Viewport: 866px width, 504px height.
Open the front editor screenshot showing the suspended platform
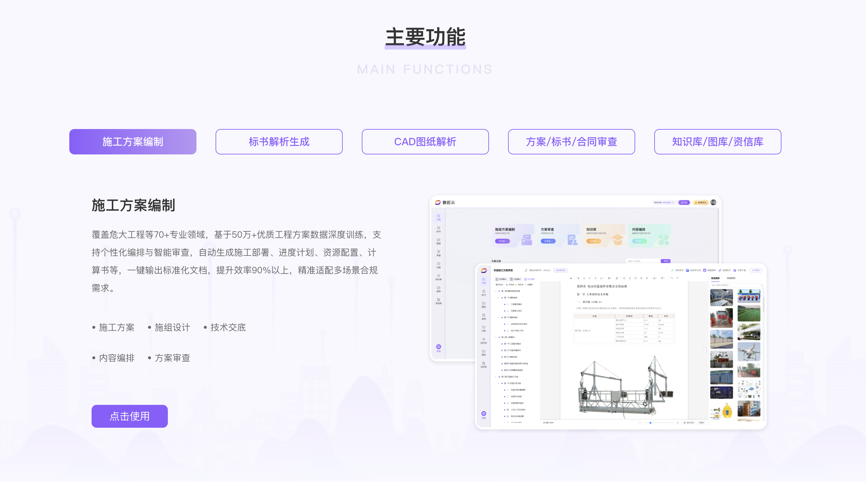[621, 346]
